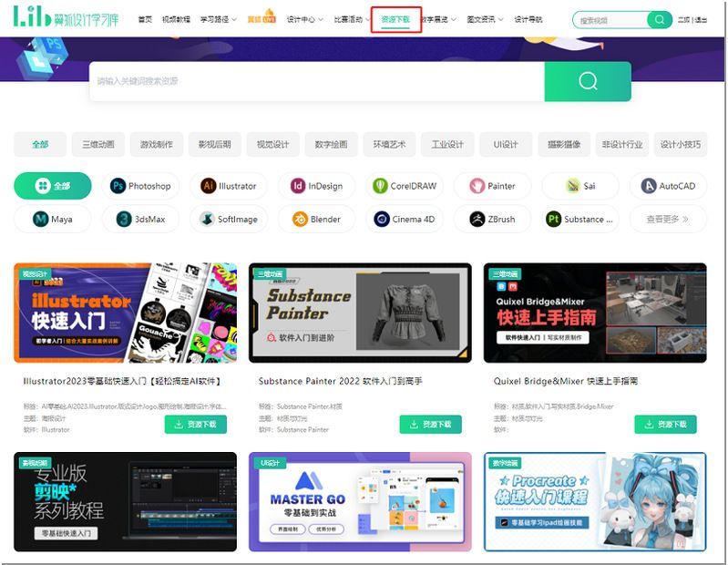The image size is (728, 565).
Task: Click the small search icon in header
Action: click(658, 19)
